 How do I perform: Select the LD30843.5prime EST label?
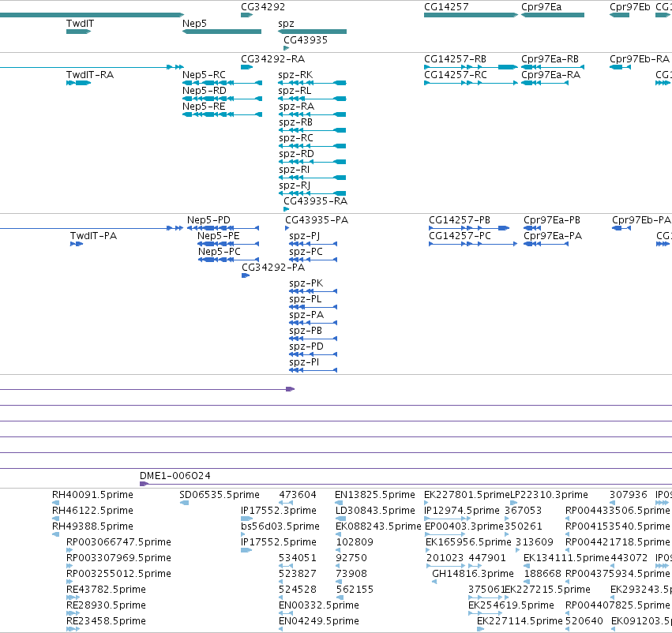point(375,511)
